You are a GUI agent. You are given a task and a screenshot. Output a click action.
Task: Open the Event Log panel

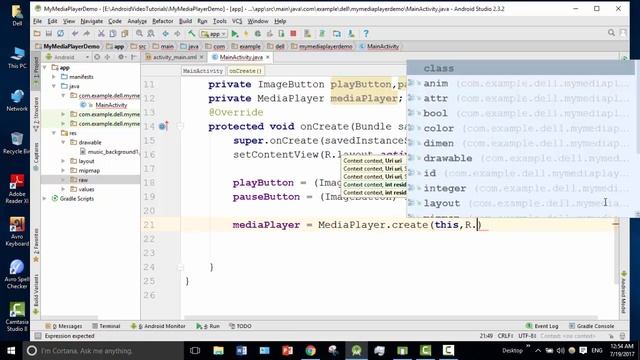pos(542,326)
